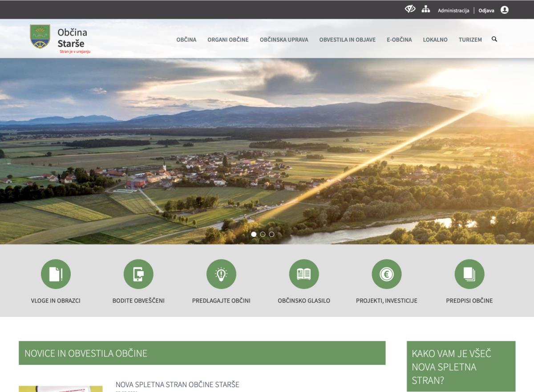The width and height of the screenshot is (534, 392).
Task: Click the Občina Starše site title
Action: coord(72,38)
